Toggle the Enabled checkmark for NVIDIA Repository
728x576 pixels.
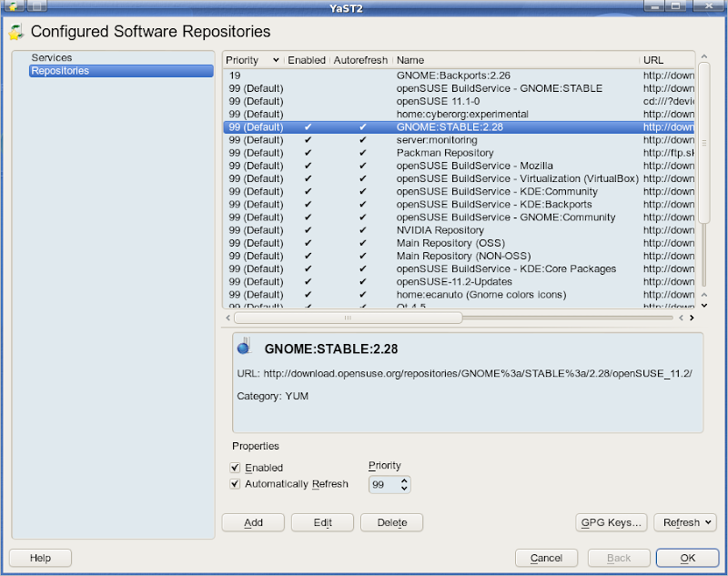tap(308, 230)
